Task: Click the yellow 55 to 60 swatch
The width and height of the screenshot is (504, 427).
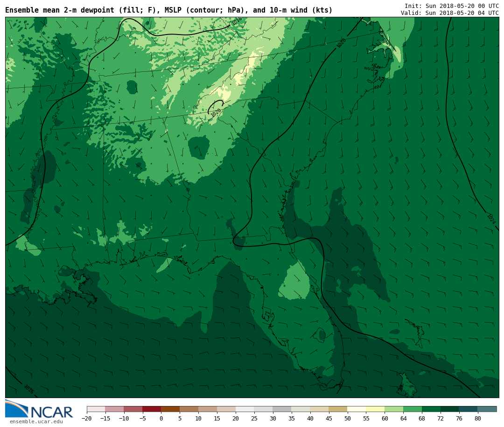Action: [375, 409]
